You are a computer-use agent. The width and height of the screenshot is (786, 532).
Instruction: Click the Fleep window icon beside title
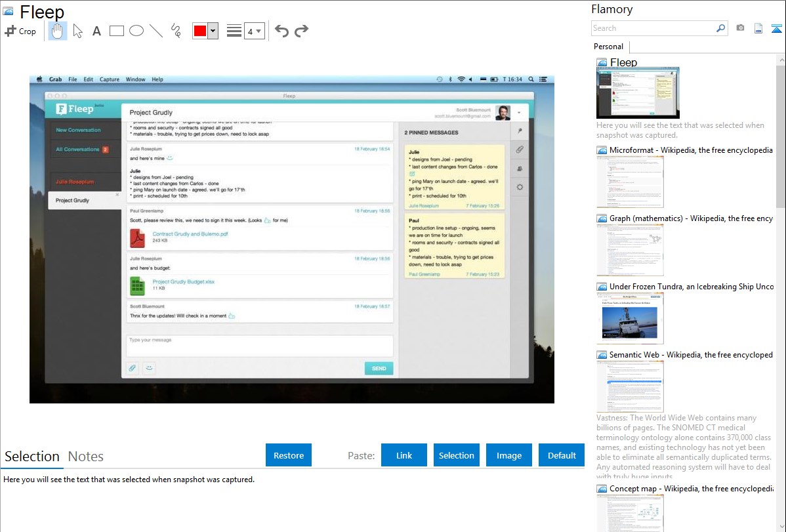pos(8,10)
